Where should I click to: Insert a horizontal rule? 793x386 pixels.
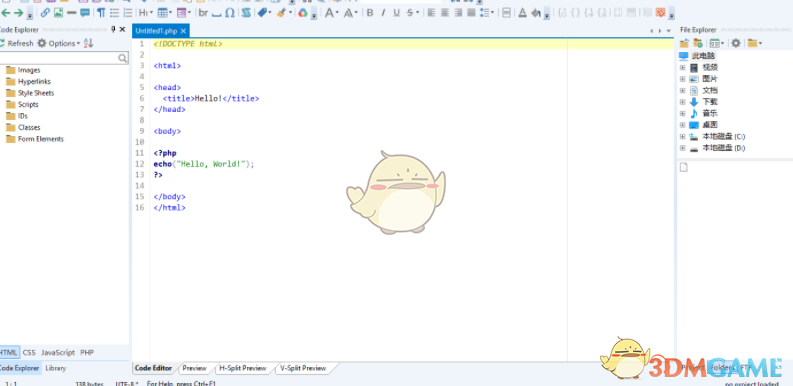(71, 13)
